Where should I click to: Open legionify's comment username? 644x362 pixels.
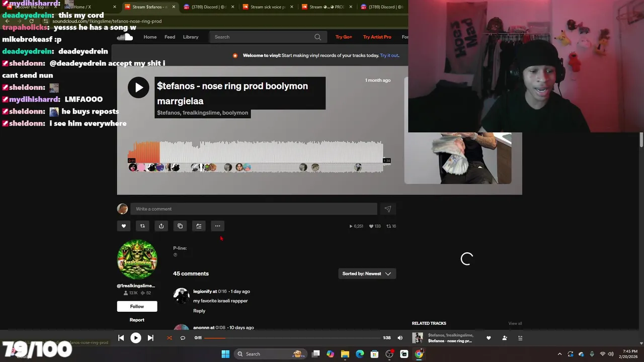click(202, 291)
